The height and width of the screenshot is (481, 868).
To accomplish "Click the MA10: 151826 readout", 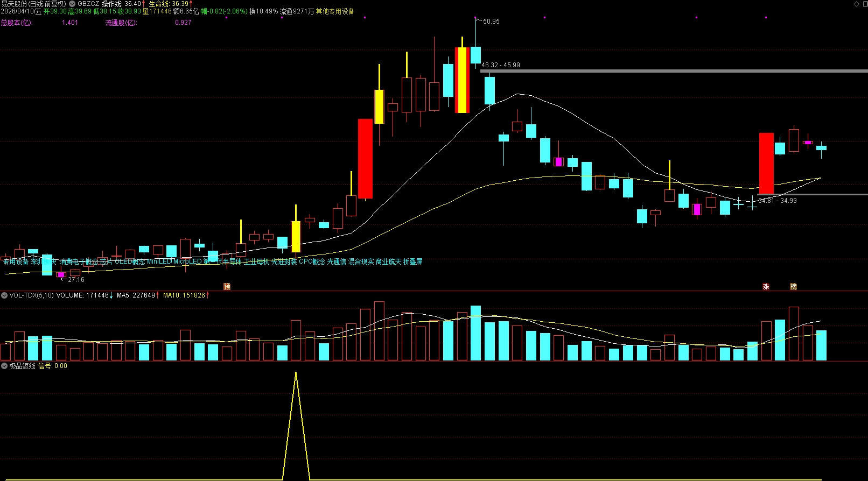I will pyautogui.click(x=184, y=295).
